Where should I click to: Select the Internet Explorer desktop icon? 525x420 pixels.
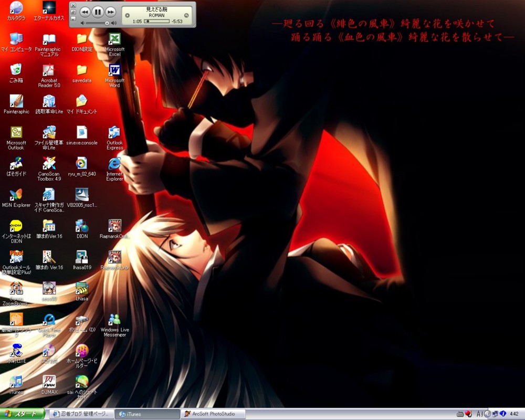(114, 169)
